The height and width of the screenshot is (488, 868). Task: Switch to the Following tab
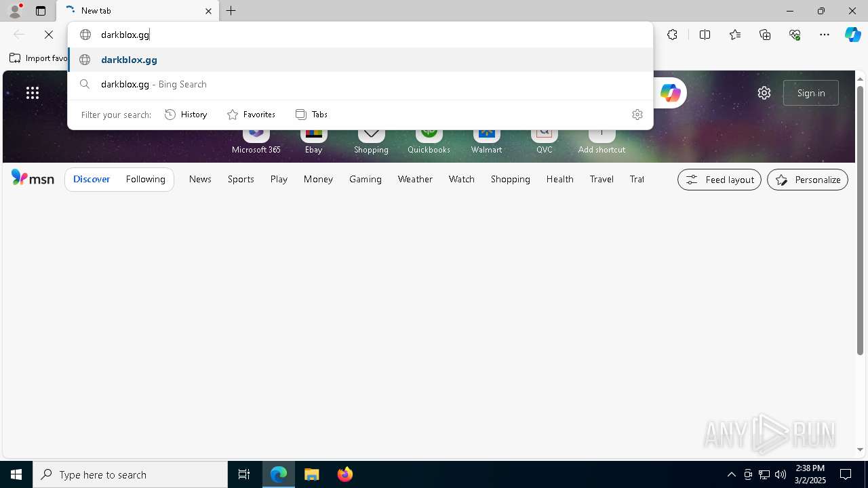[145, 180]
